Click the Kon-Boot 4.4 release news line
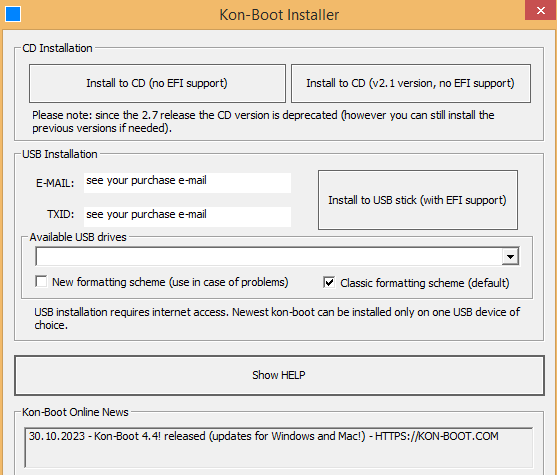 pyautogui.click(x=264, y=436)
